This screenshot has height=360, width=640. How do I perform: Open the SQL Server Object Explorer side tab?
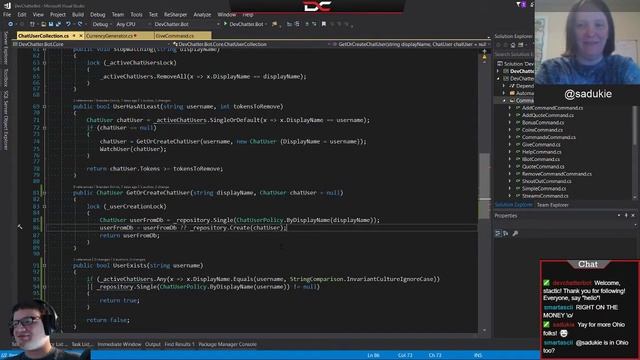pos(5,120)
